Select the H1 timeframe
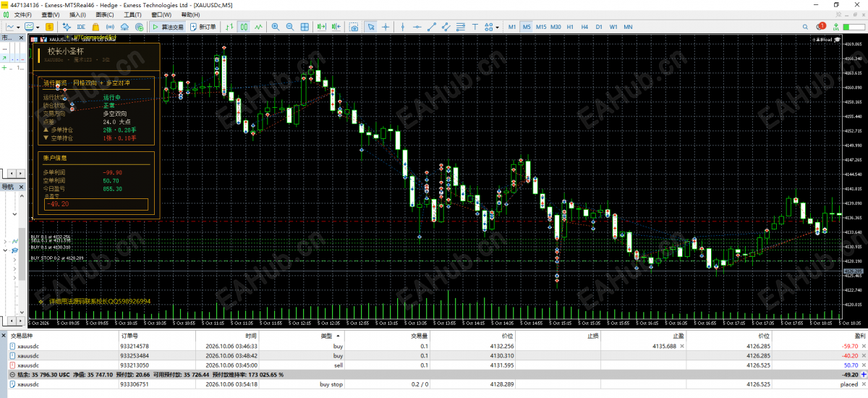Image resolution: width=868 pixels, height=398 pixels. pos(570,27)
